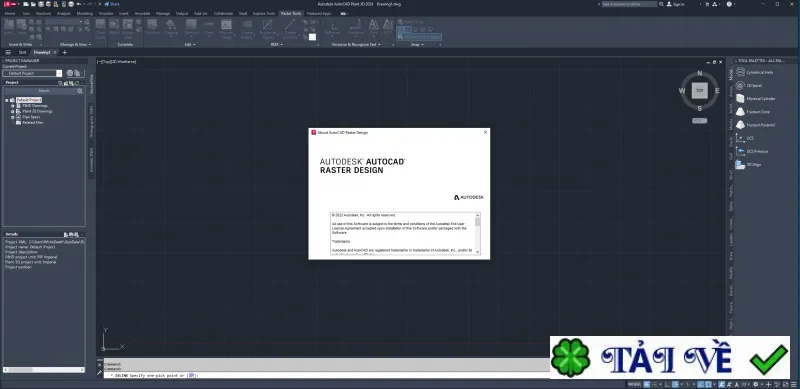Open the WCS dropdown below ViewCube
The image size is (800, 389).
click(x=699, y=120)
